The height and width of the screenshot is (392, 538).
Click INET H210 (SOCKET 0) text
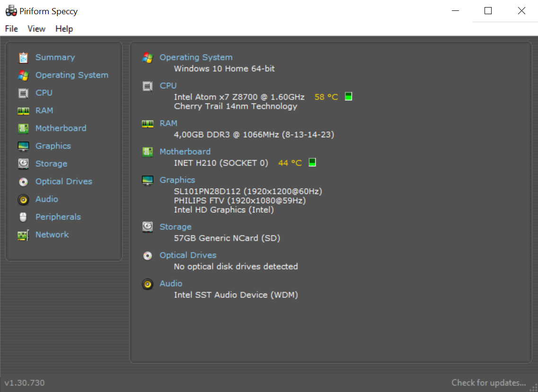pos(221,163)
